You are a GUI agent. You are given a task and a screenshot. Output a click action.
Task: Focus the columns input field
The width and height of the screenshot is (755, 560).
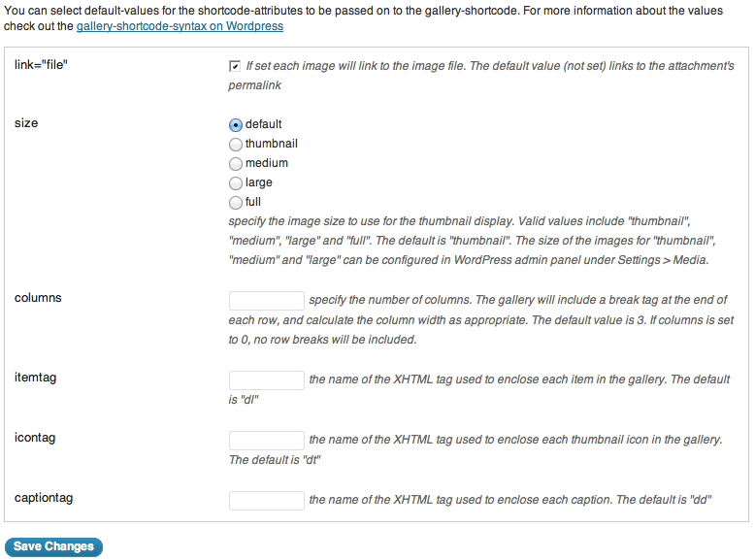coord(266,301)
